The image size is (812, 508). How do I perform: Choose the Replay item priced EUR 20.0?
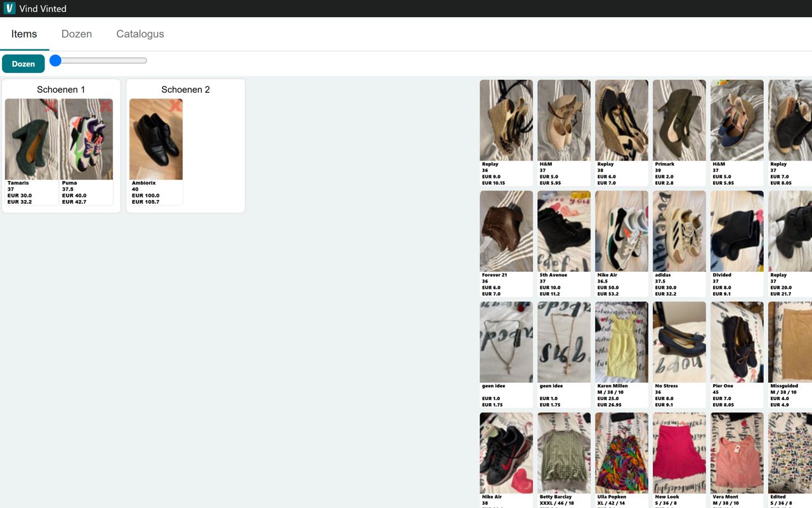click(790, 244)
